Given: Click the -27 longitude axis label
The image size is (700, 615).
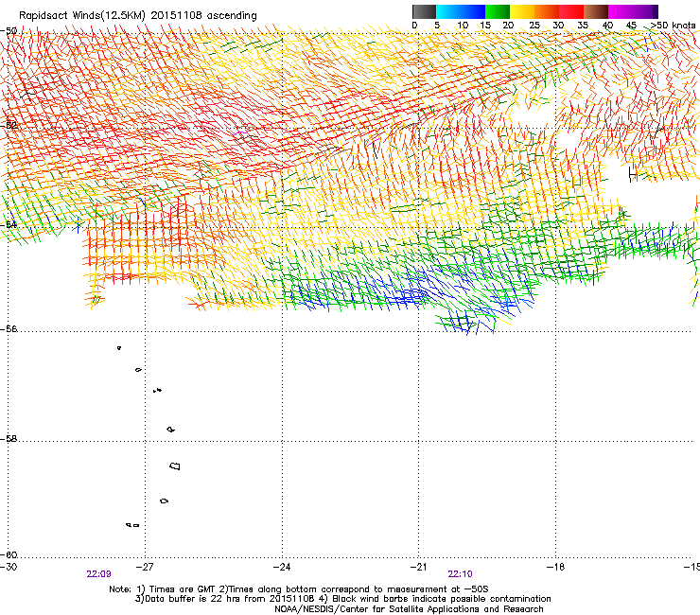Looking at the screenshot, I should coord(144,567).
